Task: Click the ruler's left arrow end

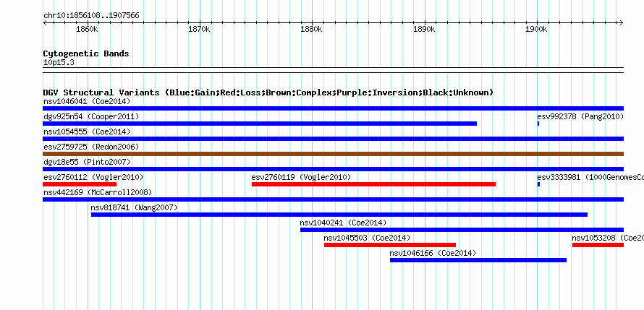Action: click(x=45, y=22)
